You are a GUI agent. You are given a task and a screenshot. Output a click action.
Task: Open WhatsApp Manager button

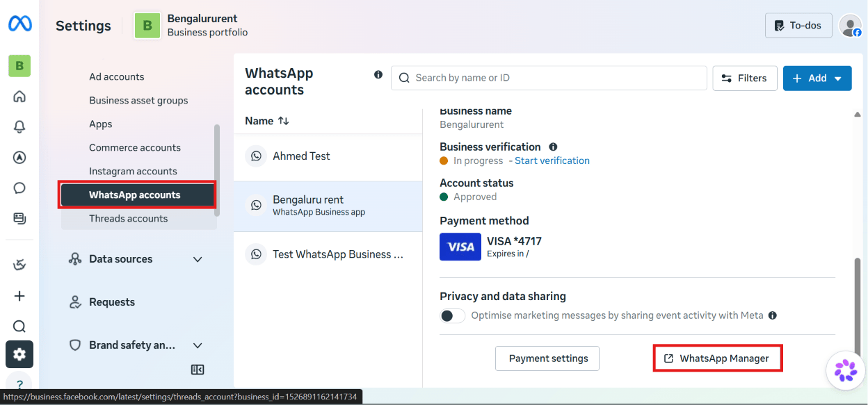(x=717, y=358)
